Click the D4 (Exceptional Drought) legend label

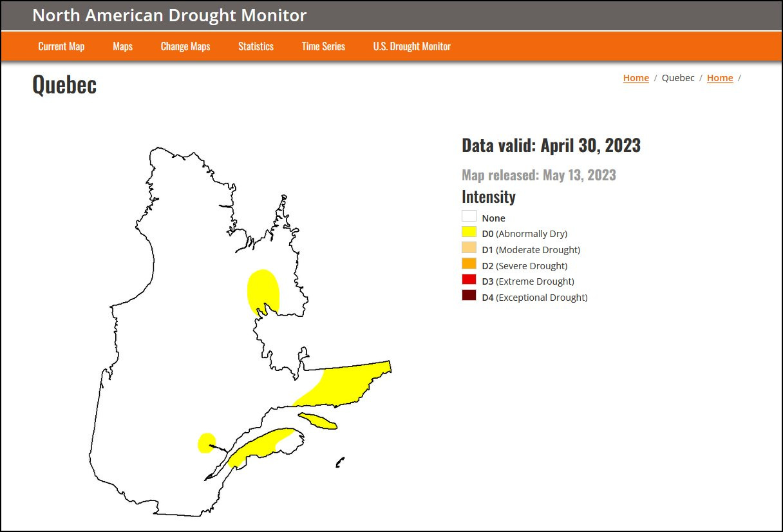click(534, 298)
